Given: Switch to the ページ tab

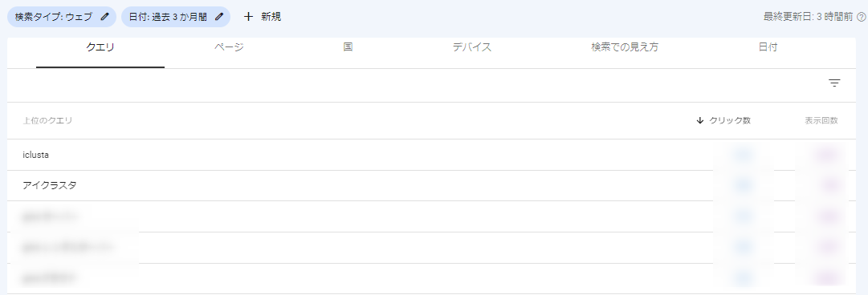Looking at the screenshot, I should pyautogui.click(x=229, y=48).
